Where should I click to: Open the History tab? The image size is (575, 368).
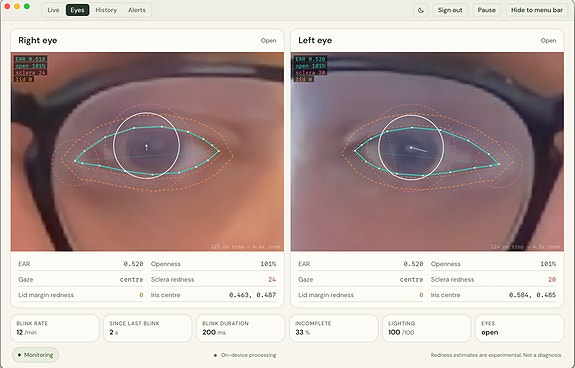coord(106,10)
